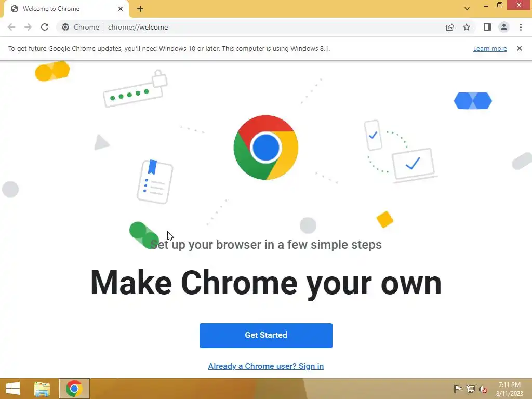This screenshot has height=399, width=532.
Task: Click the muted volume tray icon
Action: point(483,389)
